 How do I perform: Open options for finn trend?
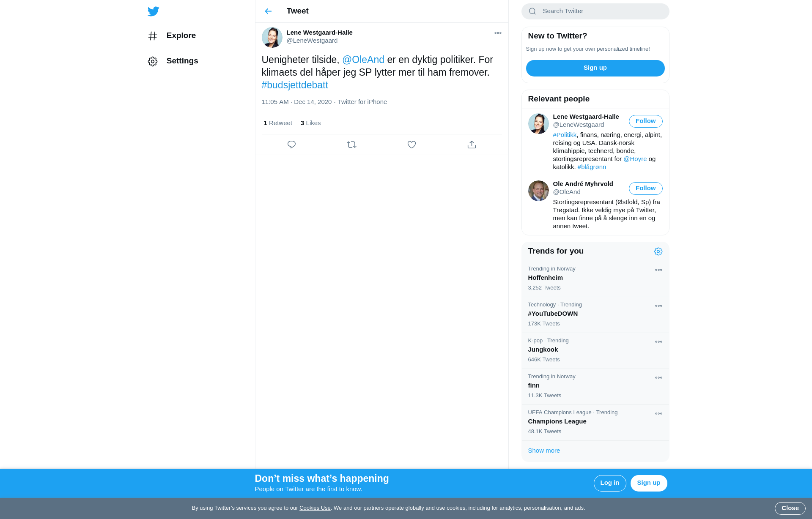click(x=658, y=378)
